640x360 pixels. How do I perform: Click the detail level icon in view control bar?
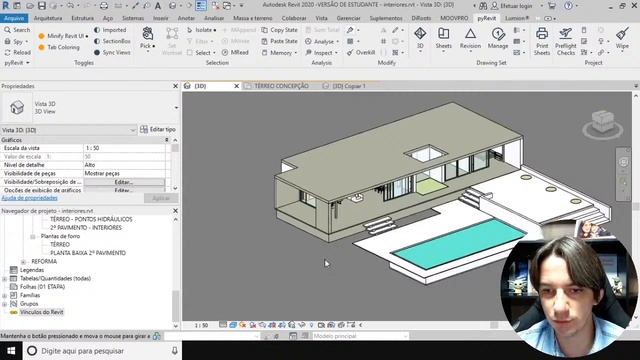click(x=223, y=325)
